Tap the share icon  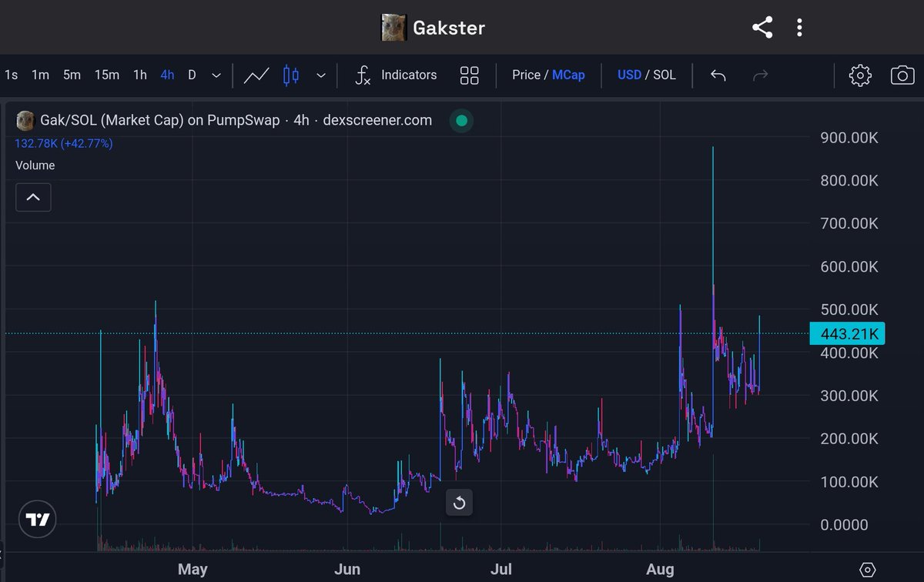click(x=762, y=28)
